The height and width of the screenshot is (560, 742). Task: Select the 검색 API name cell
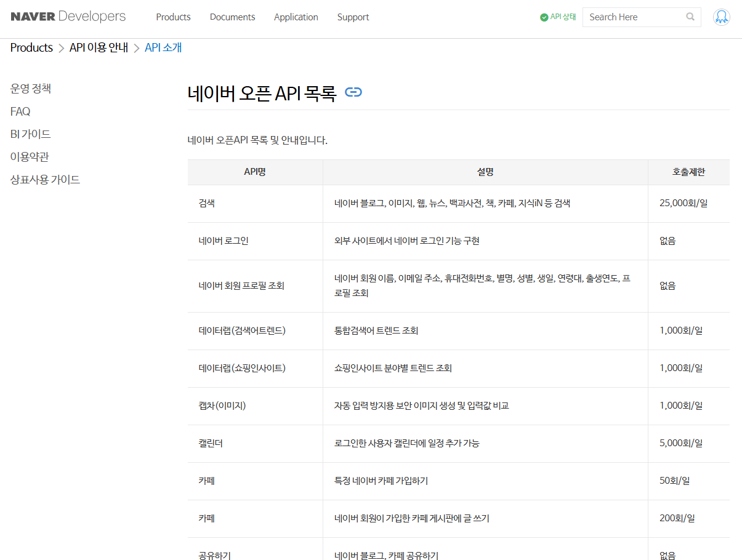255,203
